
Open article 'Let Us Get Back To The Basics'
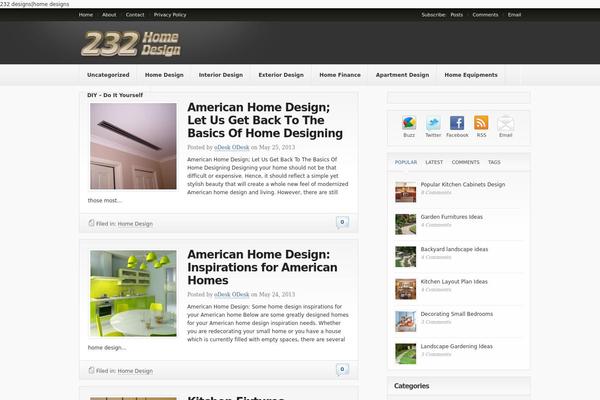pos(265,120)
